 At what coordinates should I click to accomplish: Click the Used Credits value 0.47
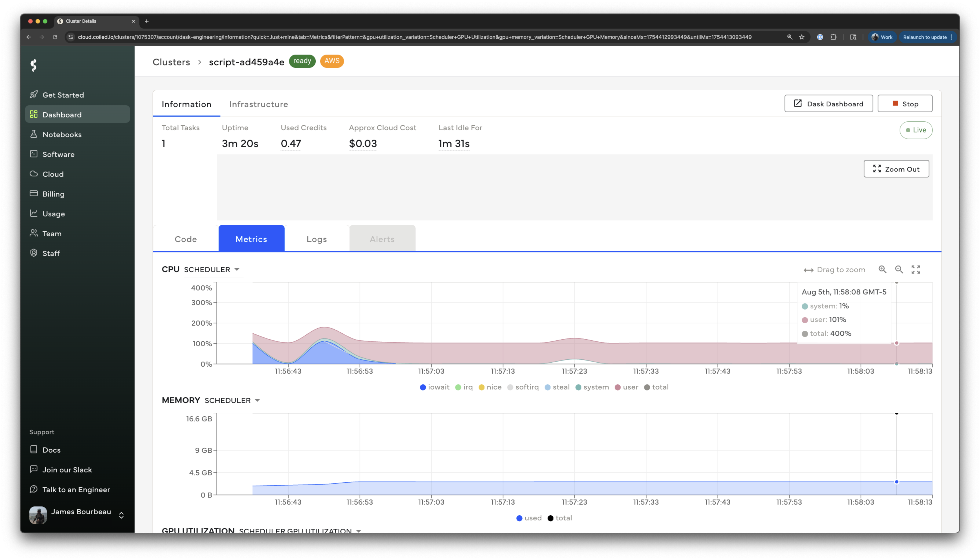pyautogui.click(x=291, y=143)
